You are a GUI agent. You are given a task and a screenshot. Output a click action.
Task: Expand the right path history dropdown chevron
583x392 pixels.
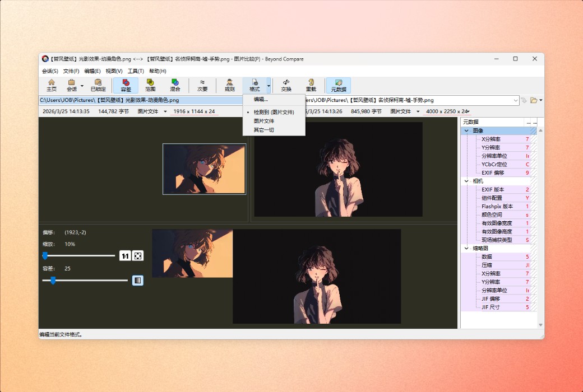point(515,100)
